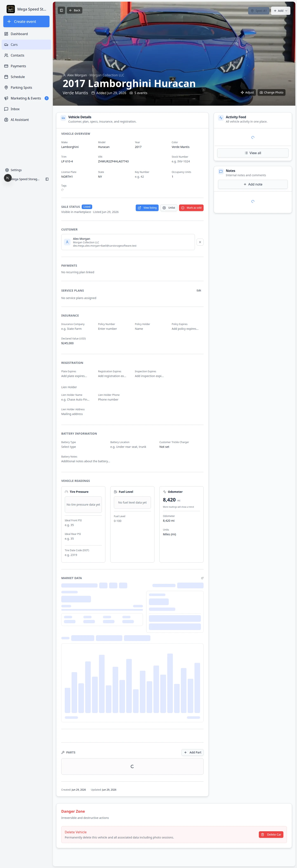Viewport: 297px width, 868px height.
Task: Edit Trim LP 610-4
Action: tap(77, 161)
